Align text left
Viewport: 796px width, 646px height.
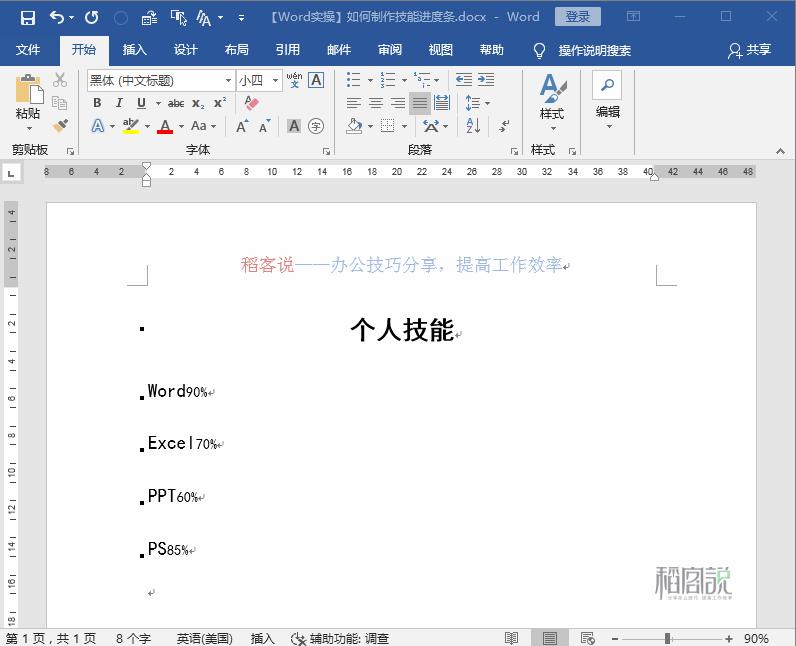point(354,104)
